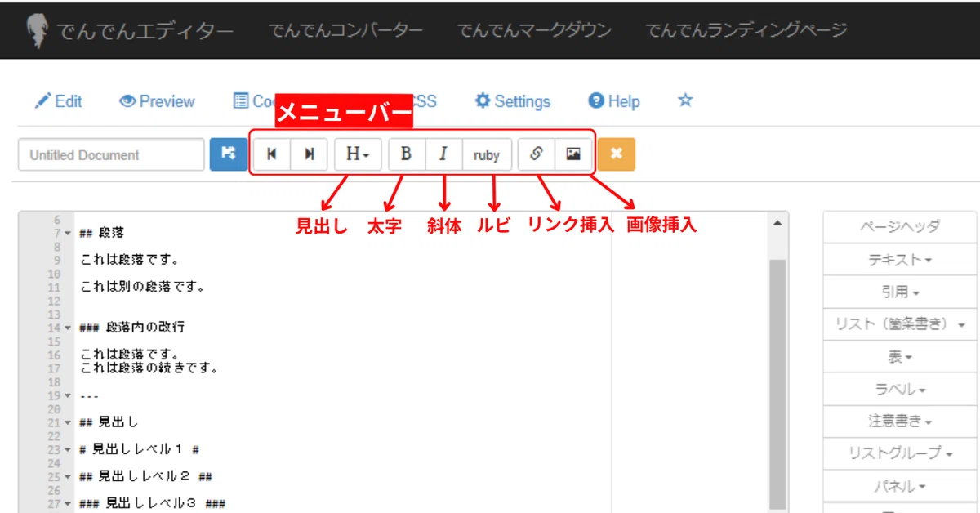
Task: Open the 注意書き dropdown
Action: click(901, 422)
